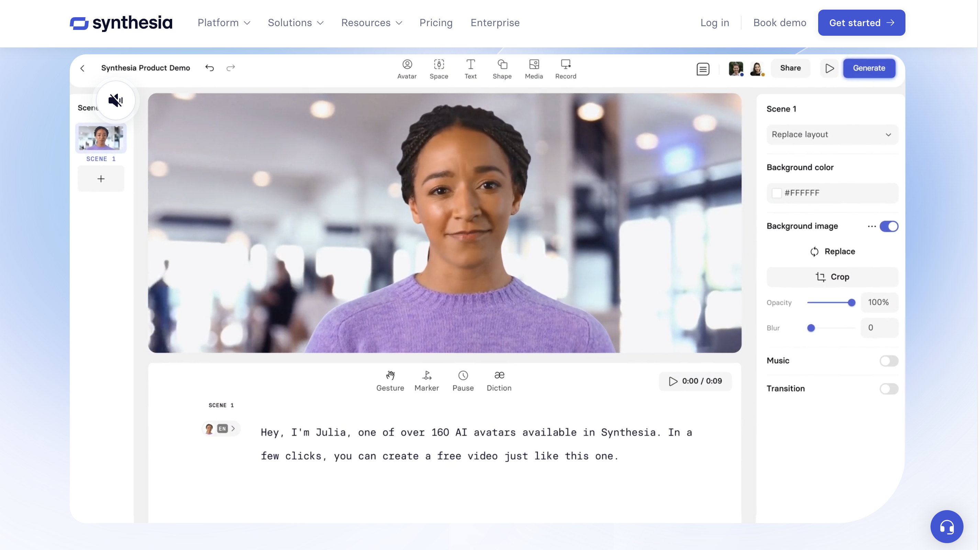Click the EN language selector arrow
980x550 pixels.
pos(233,429)
